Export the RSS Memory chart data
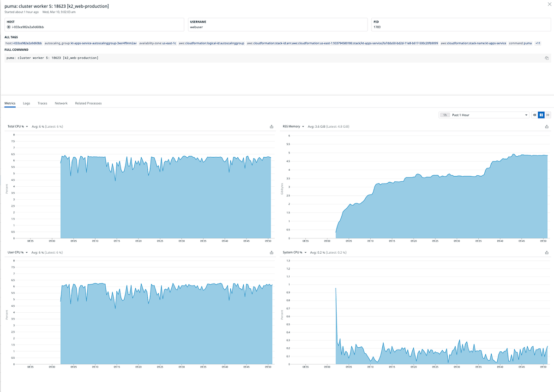The image size is (554, 392). click(x=547, y=126)
